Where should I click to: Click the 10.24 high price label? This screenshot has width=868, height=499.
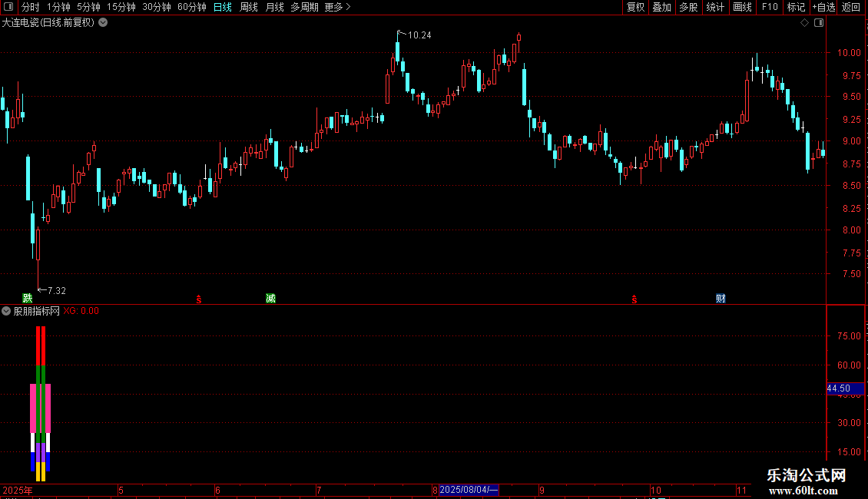tap(419, 35)
